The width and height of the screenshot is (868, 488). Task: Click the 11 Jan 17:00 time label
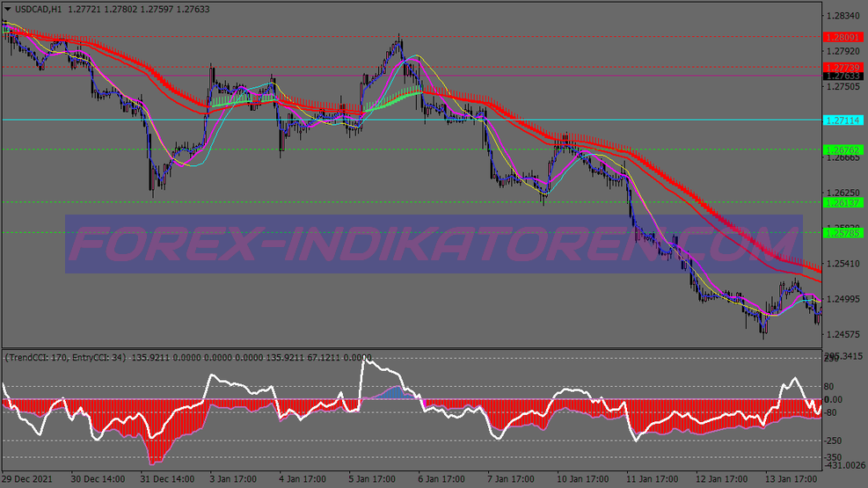click(652, 479)
